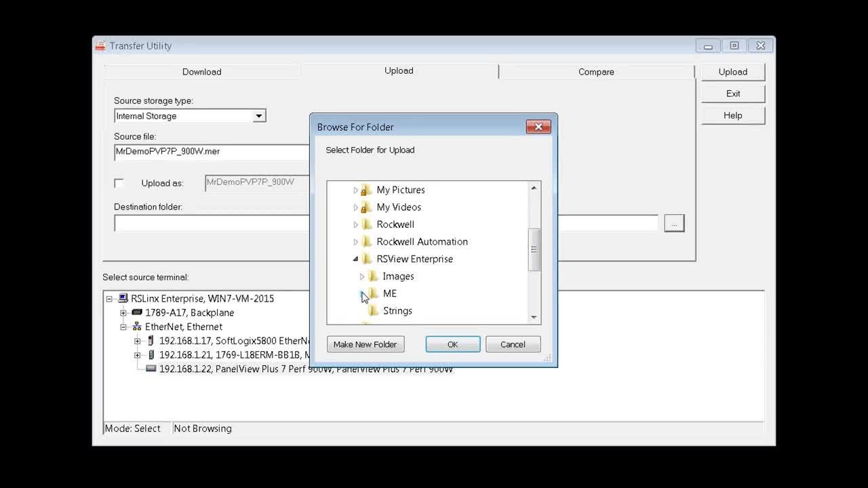The image size is (868, 488).
Task: Collapse the EtherNet tree node
Action: (x=123, y=327)
